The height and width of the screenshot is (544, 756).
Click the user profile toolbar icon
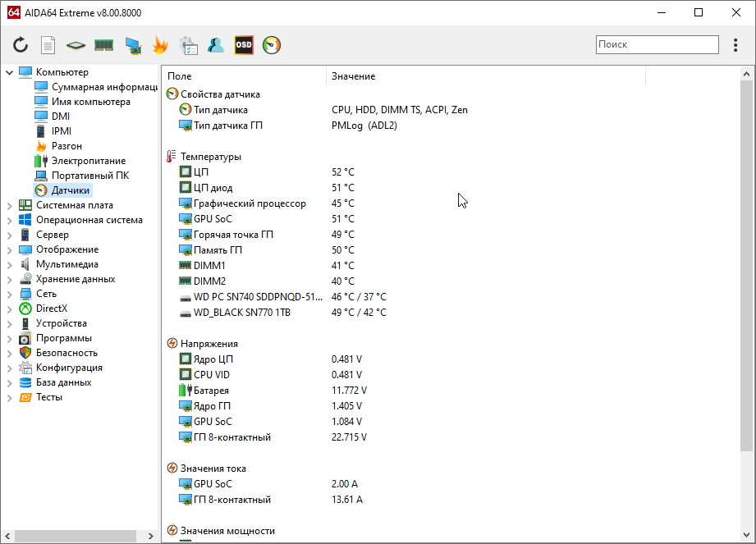click(x=216, y=45)
